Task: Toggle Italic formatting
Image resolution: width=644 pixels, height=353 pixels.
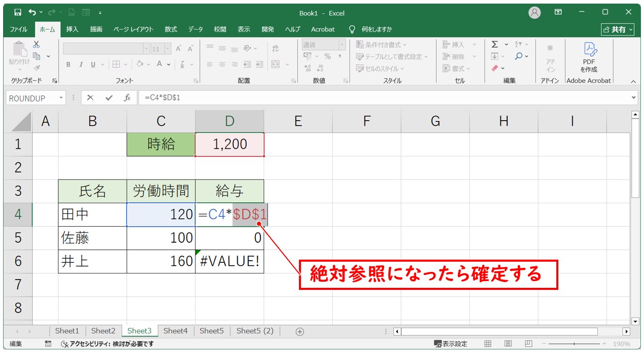Action: (80, 65)
